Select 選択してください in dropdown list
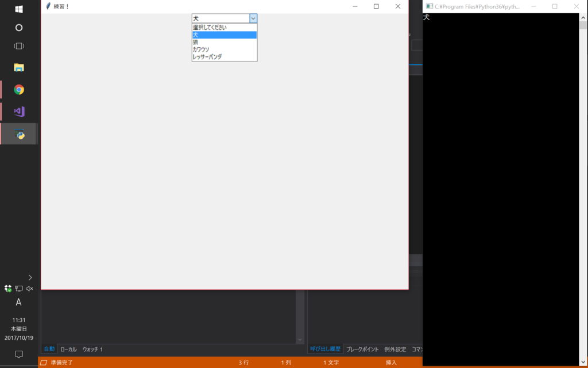Screen dimensions: 588x368 tap(225, 28)
